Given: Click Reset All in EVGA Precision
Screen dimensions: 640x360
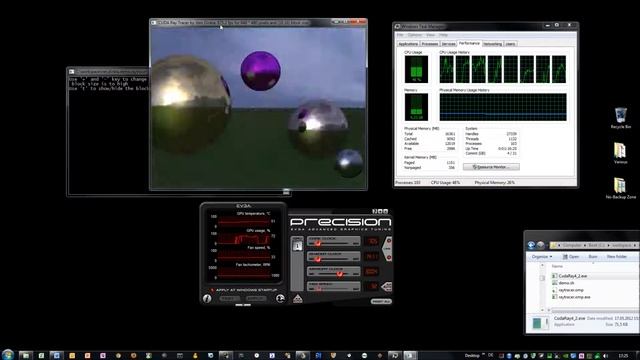Looking at the screenshot, I should click(381, 301).
